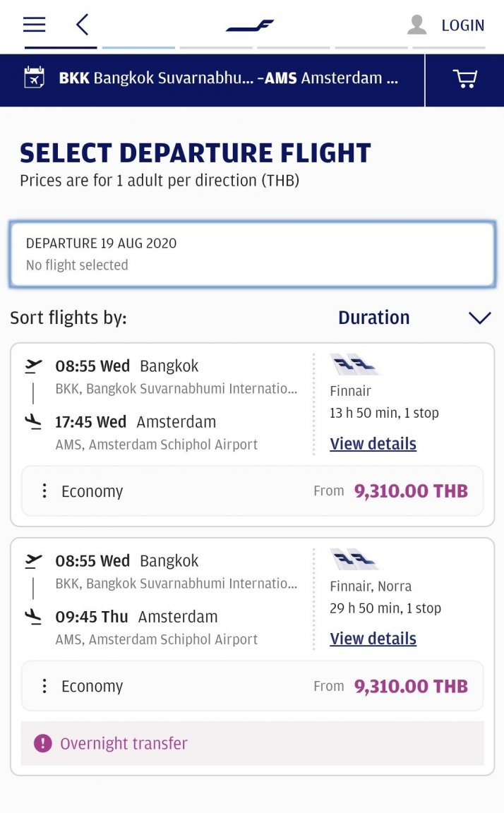504x813 pixels.
Task: Click departure 19 Aug 2020 selection box
Action: click(252, 254)
